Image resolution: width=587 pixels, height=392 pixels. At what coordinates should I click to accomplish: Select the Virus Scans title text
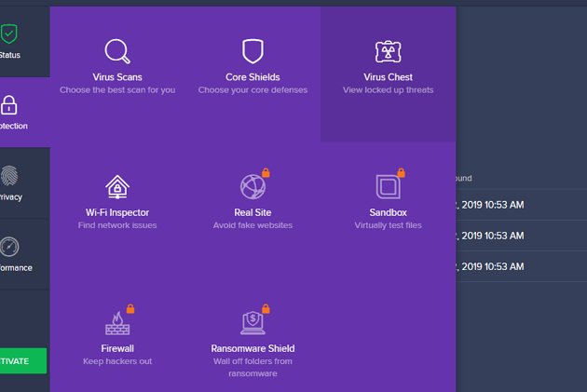pos(117,77)
